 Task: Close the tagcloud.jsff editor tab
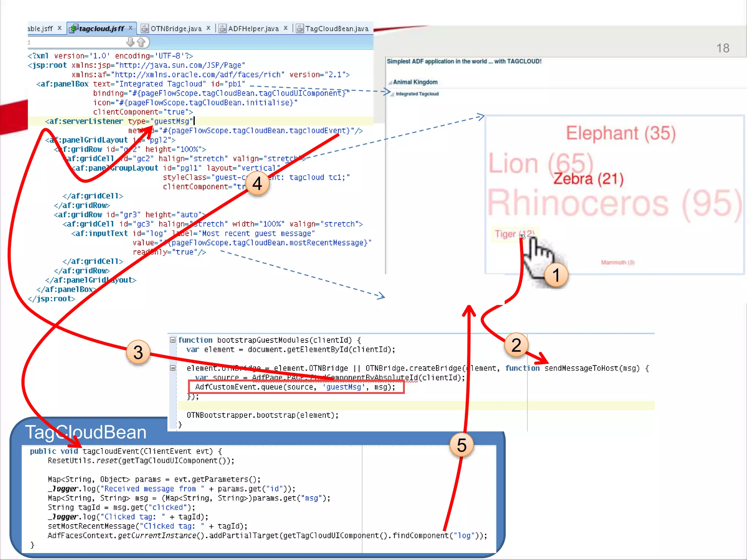[131, 28]
